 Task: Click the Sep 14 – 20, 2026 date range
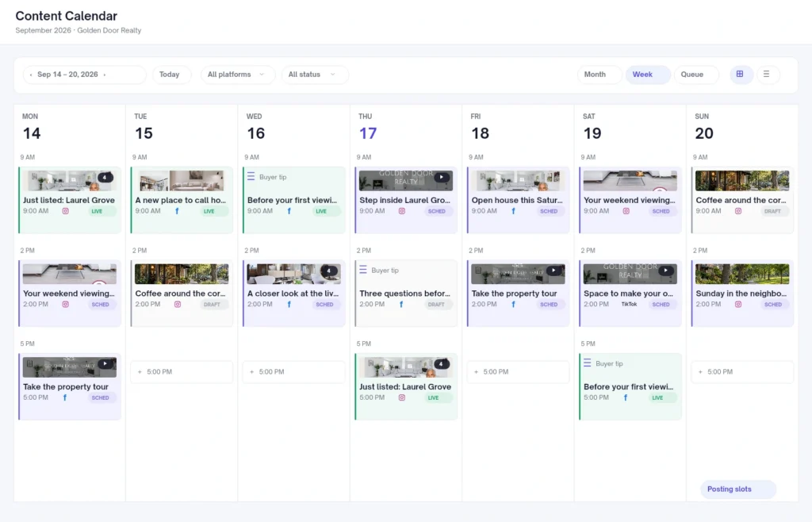pos(68,75)
